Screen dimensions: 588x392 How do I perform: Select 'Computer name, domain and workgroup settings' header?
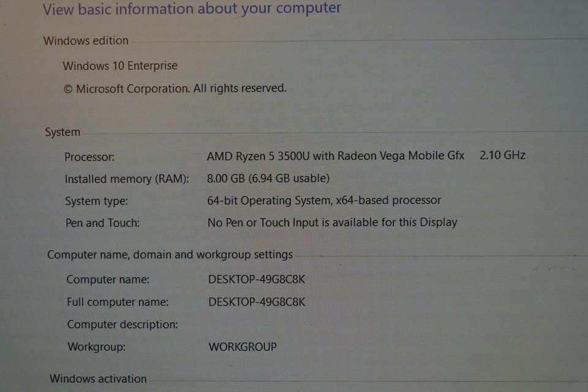click(x=170, y=255)
